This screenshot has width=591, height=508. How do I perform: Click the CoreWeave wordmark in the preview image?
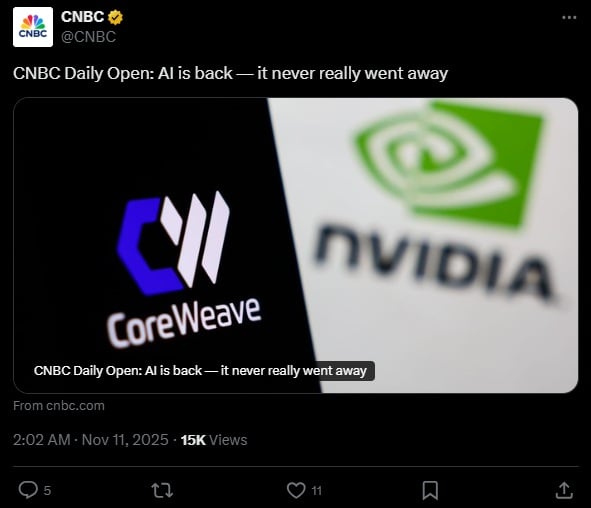tap(184, 323)
